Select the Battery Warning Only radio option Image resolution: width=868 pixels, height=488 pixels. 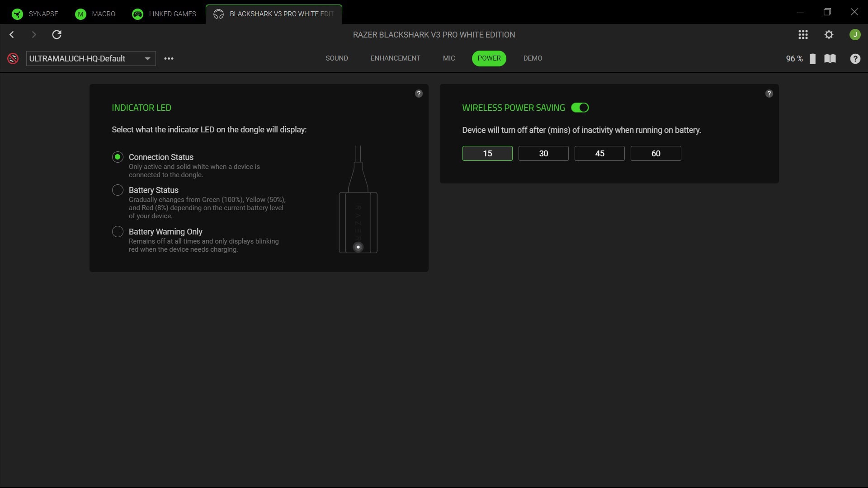(118, 231)
